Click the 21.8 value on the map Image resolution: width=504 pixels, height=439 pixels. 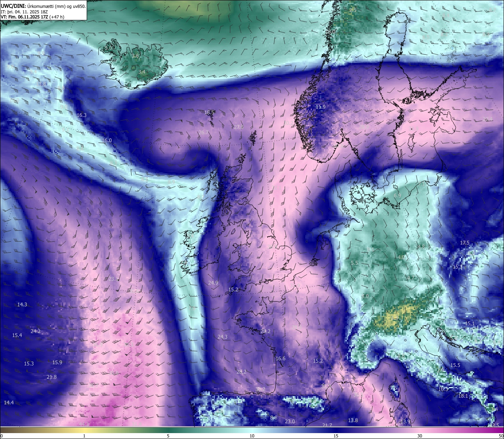click(52, 377)
